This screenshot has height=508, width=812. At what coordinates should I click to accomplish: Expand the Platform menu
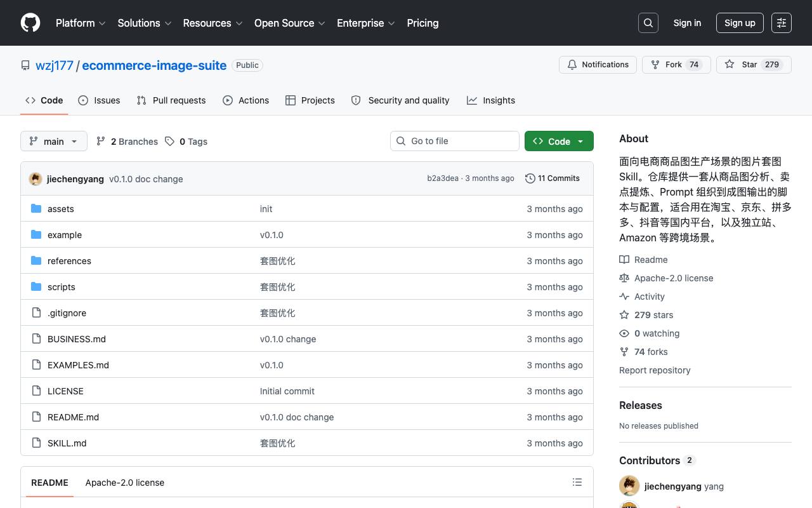pos(81,23)
